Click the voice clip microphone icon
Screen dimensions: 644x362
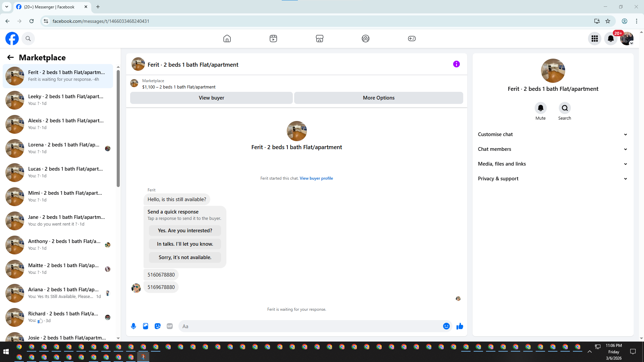click(x=133, y=326)
